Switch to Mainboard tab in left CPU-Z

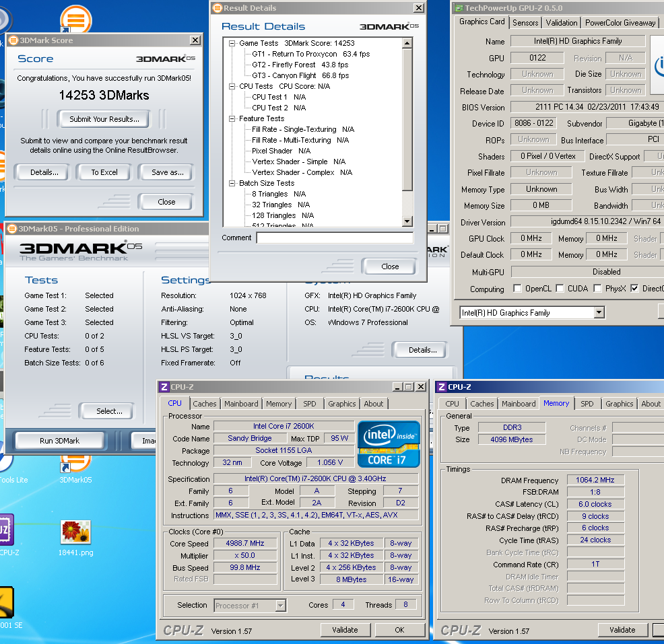[241, 404]
